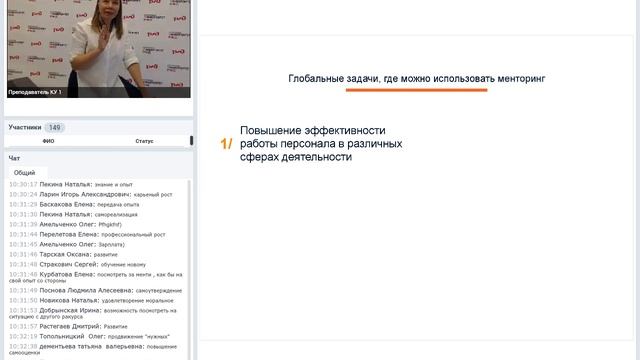Click Поснова Людмила Алесеевна's message
The height and width of the screenshot is (360, 640).
96,290
